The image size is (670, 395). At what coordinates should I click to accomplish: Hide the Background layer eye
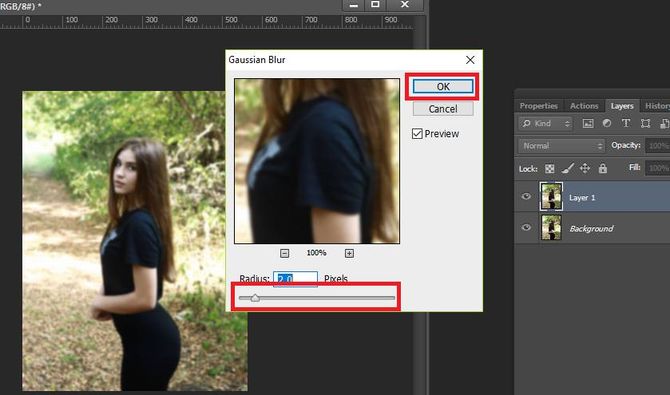click(526, 227)
